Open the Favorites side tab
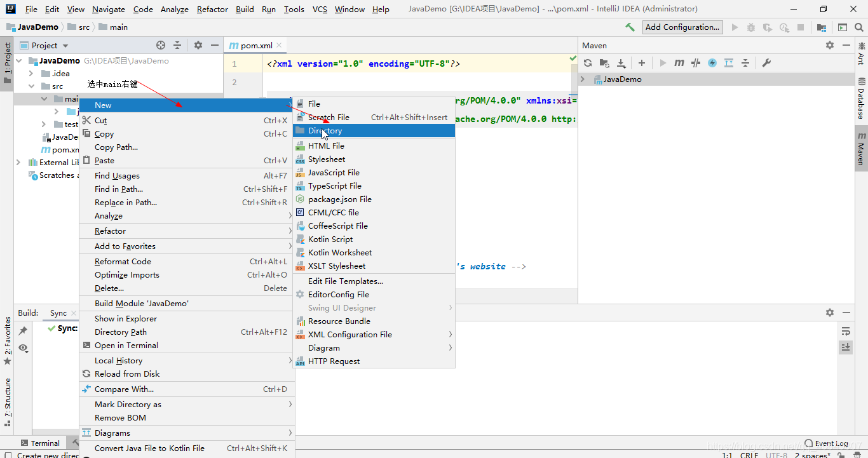Screen dimensions: 868x458 (7, 340)
